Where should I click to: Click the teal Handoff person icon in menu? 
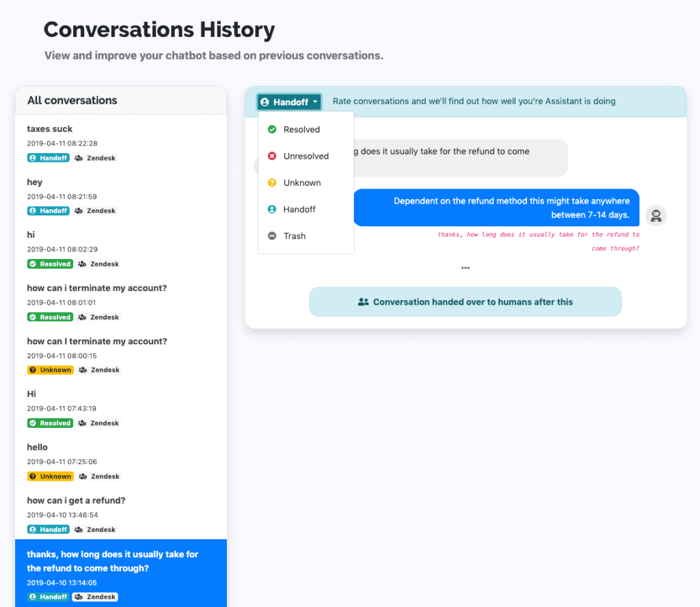click(271, 209)
